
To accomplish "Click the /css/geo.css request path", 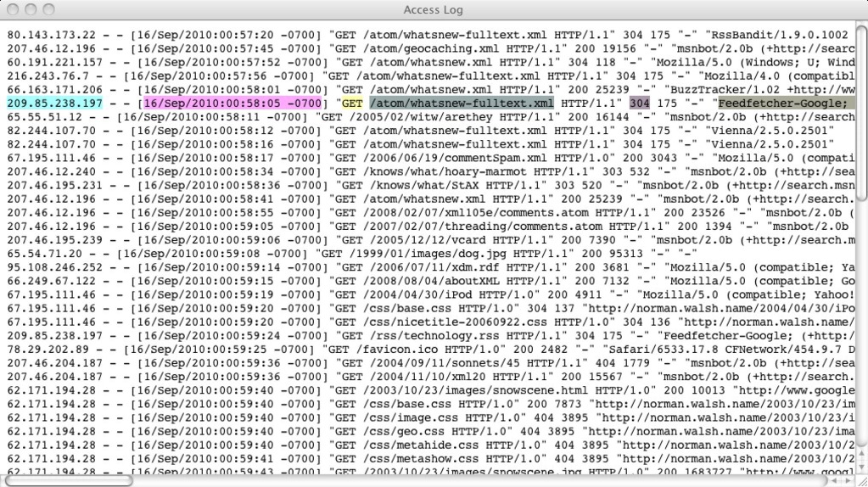I will (404, 431).
